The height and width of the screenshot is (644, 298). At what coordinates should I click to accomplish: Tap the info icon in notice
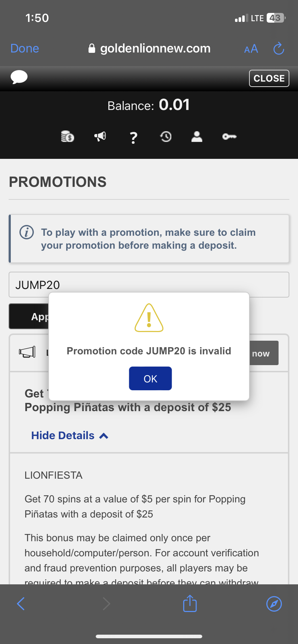[x=27, y=233]
